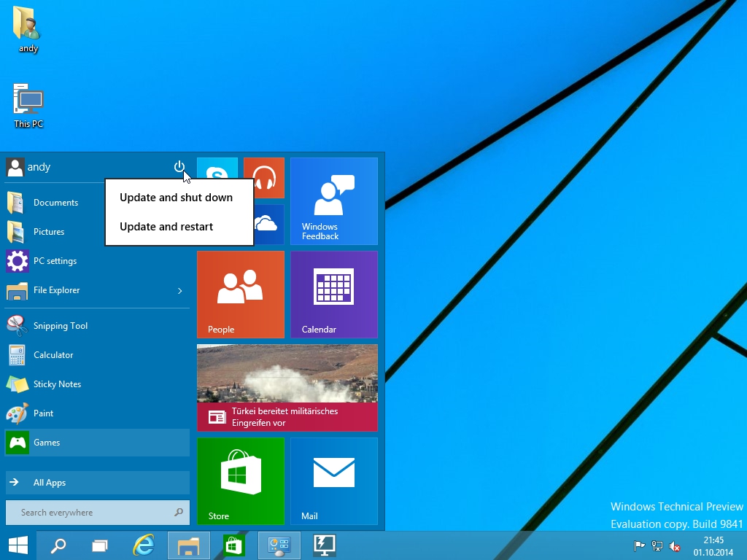Click the Search everywhere box
The width and height of the screenshot is (747, 560).
[91, 513]
